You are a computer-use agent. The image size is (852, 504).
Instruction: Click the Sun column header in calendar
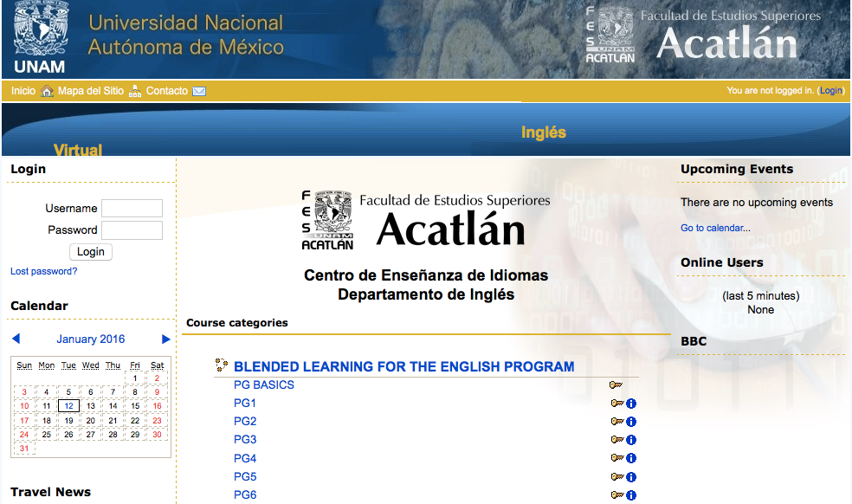point(24,365)
